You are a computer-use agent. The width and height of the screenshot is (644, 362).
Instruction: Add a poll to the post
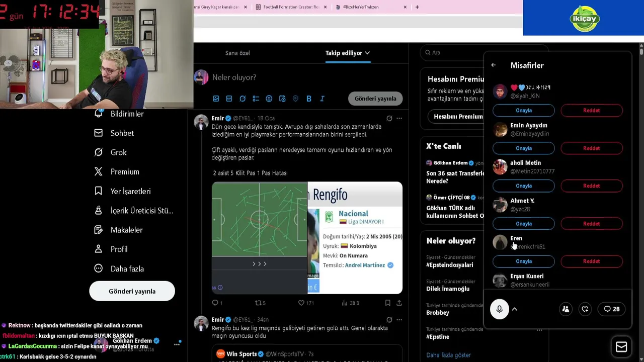pos(256,99)
